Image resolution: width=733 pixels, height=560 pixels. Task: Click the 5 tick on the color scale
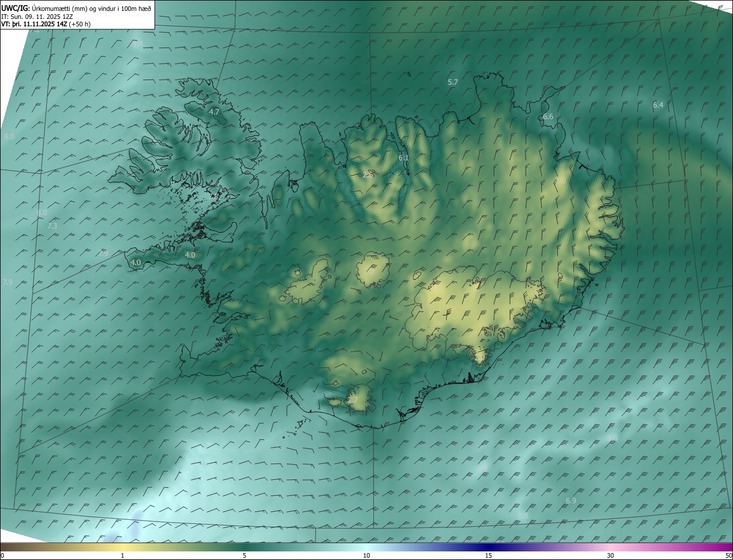pos(245,556)
